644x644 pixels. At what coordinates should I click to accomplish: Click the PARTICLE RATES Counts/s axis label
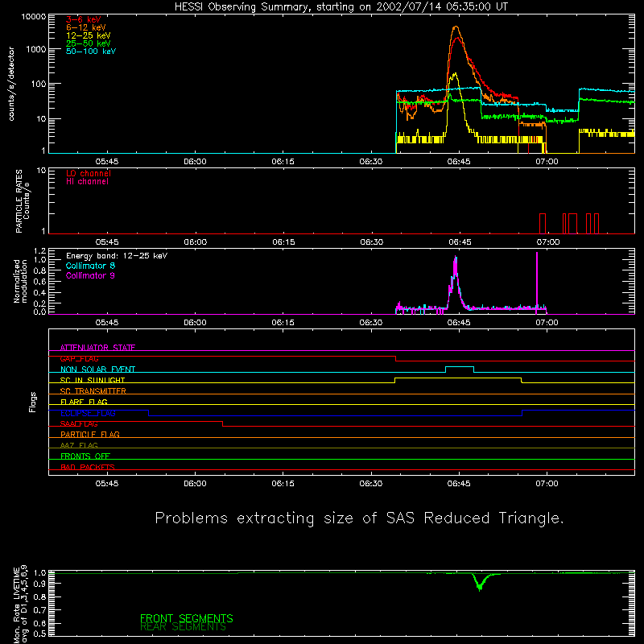point(23,202)
